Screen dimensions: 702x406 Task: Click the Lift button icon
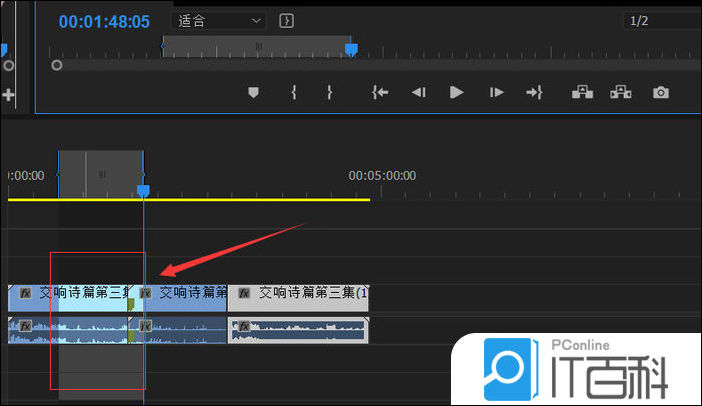[582, 92]
